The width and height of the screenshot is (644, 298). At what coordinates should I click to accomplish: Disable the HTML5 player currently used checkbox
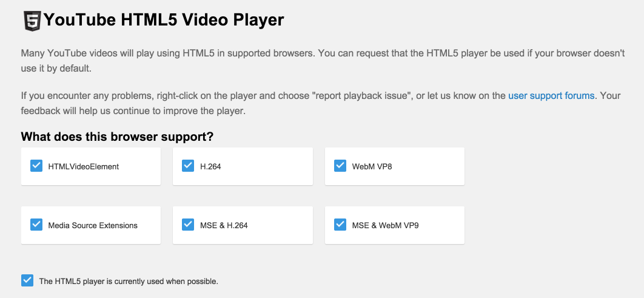(27, 280)
